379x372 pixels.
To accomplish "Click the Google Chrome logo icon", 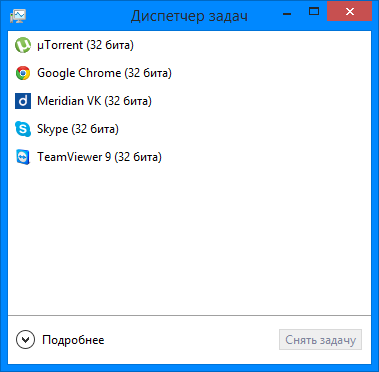I will 23,73.
